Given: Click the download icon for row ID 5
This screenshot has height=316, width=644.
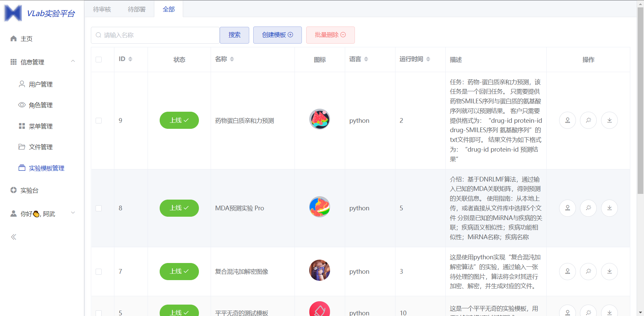Looking at the screenshot, I should [x=609, y=311].
